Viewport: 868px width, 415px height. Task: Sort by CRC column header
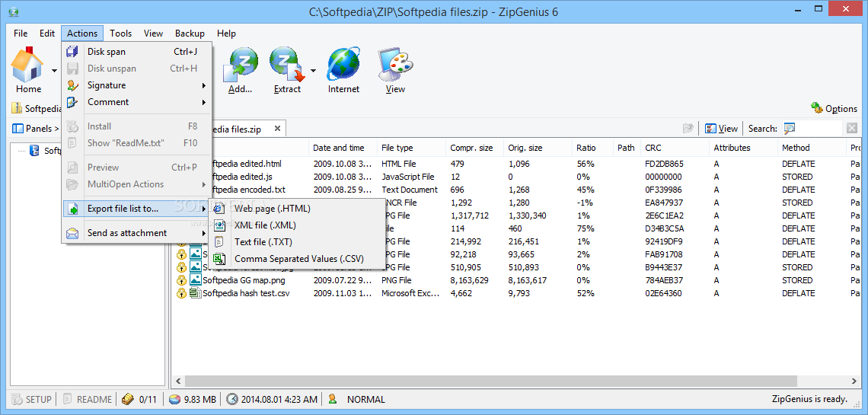point(675,148)
